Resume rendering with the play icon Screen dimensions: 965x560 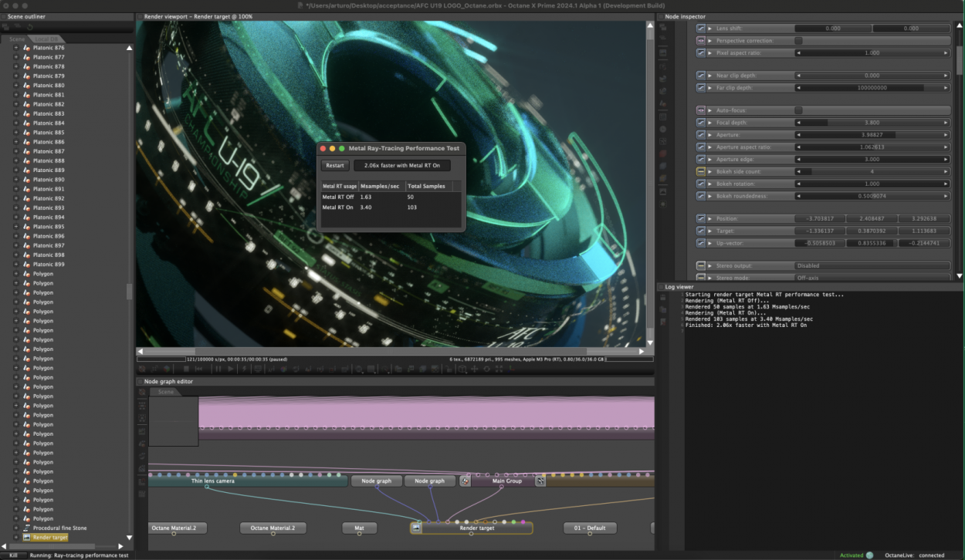click(232, 369)
